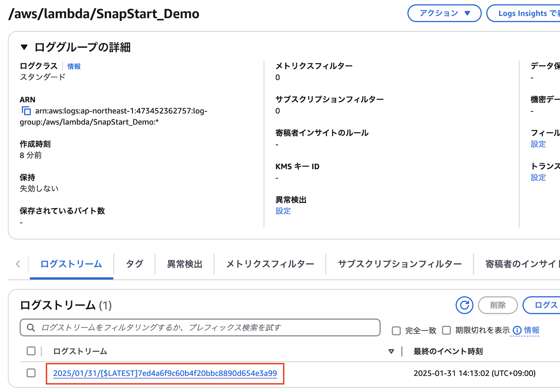Check the 2025/01/31 log stream row checkbox
The width and height of the screenshot is (560, 392).
point(31,373)
